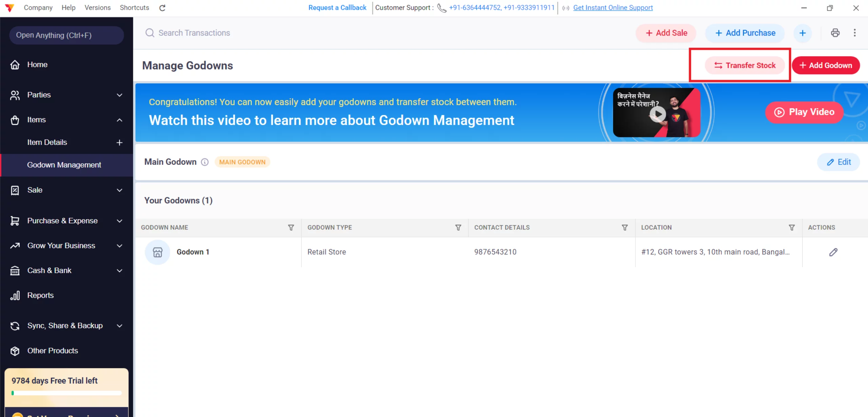Screen dimensions: 868x417
Task: Filter the Godown Type column
Action: [458, 227]
